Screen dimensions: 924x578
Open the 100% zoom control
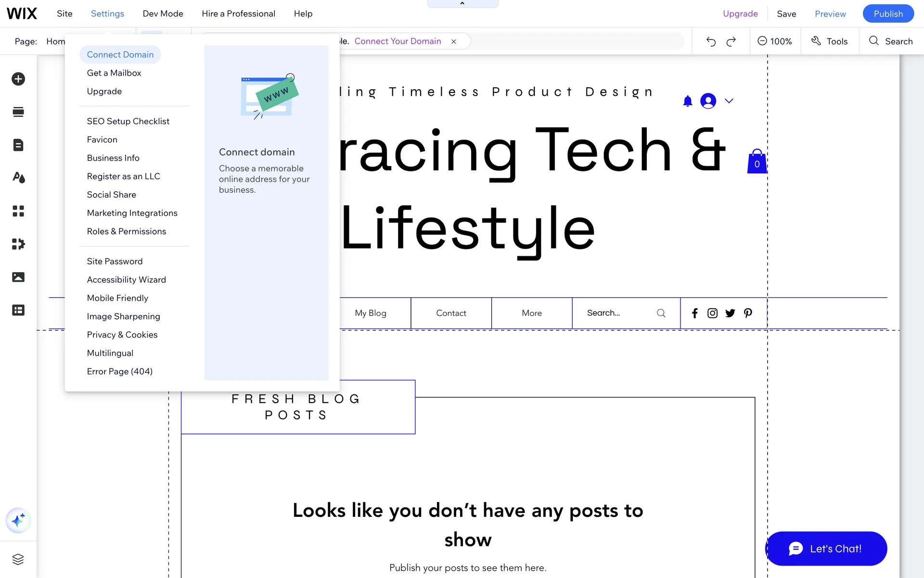pyautogui.click(x=775, y=41)
